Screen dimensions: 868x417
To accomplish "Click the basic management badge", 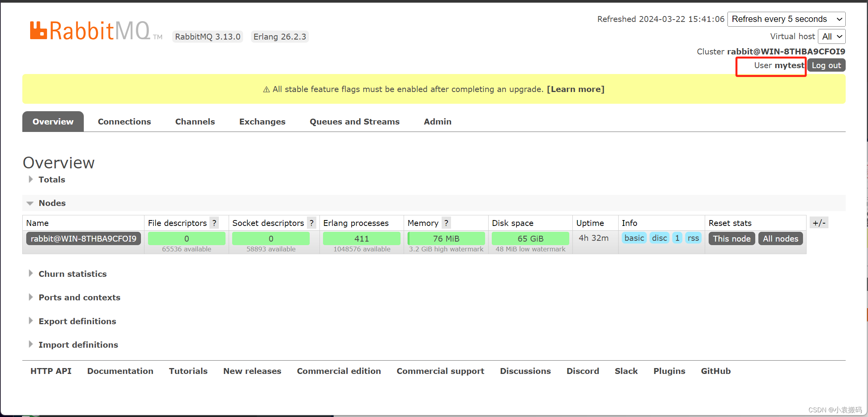I will pos(633,238).
